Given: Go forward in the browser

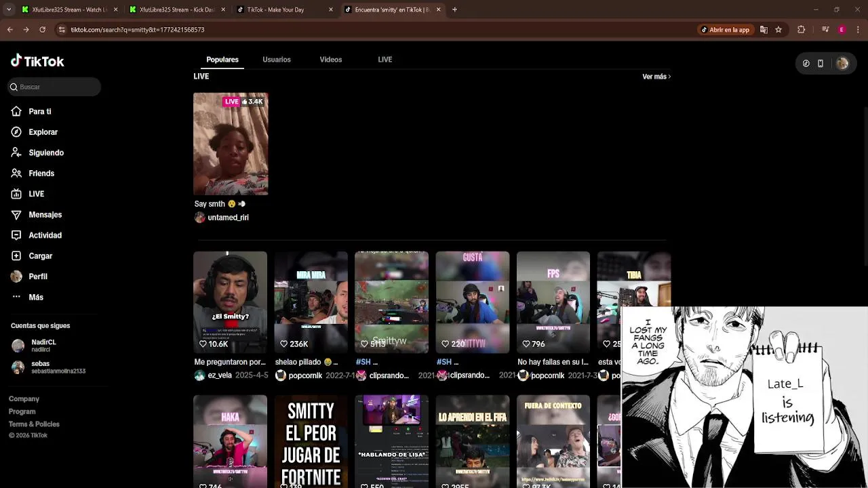Looking at the screenshot, I should (x=26, y=30).
